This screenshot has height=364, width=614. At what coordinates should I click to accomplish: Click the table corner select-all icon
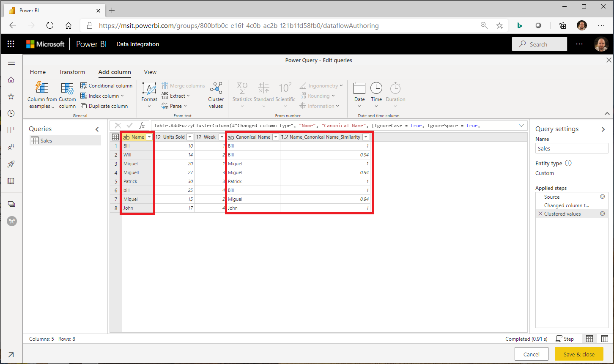[x=115, y=137]
